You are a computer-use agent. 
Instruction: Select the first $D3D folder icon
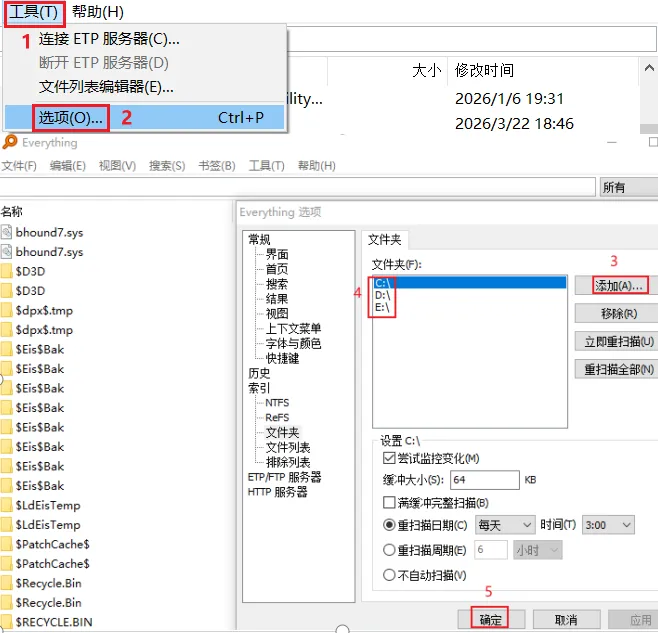(6, 271)
